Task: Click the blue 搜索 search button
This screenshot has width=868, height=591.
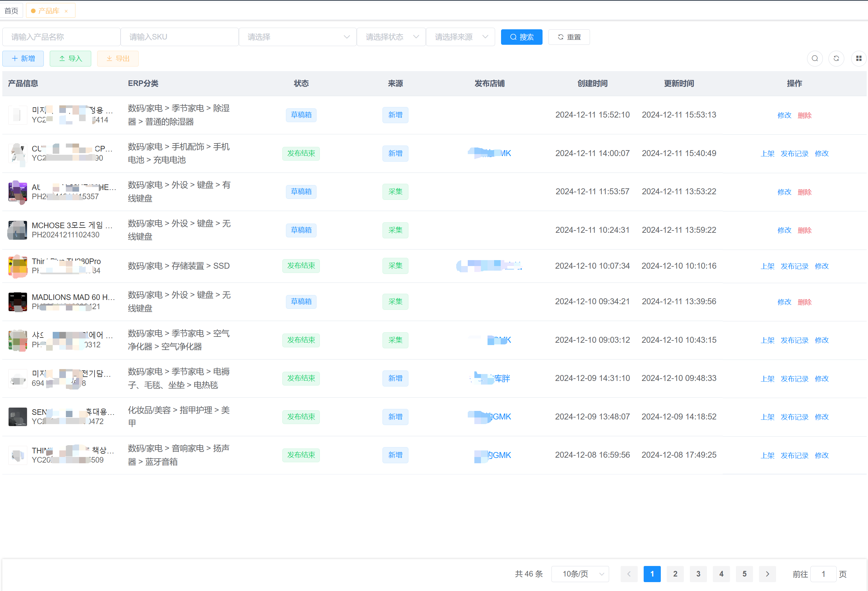Action: 521,37
